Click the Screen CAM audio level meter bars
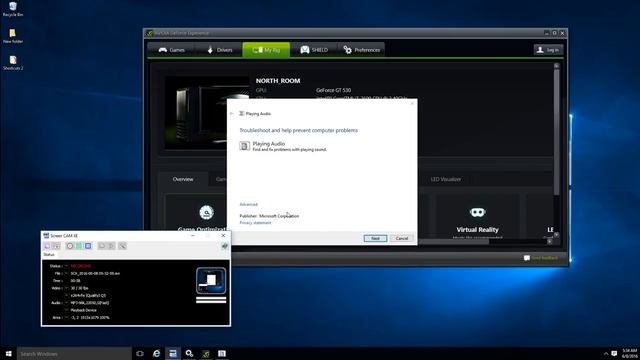 (x=211, y=300)
